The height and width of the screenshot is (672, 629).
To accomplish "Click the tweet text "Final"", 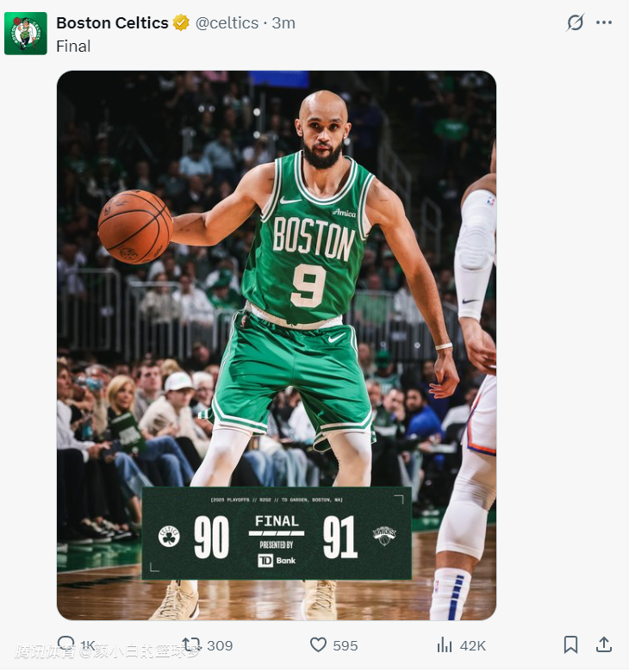I will (73, 47).
